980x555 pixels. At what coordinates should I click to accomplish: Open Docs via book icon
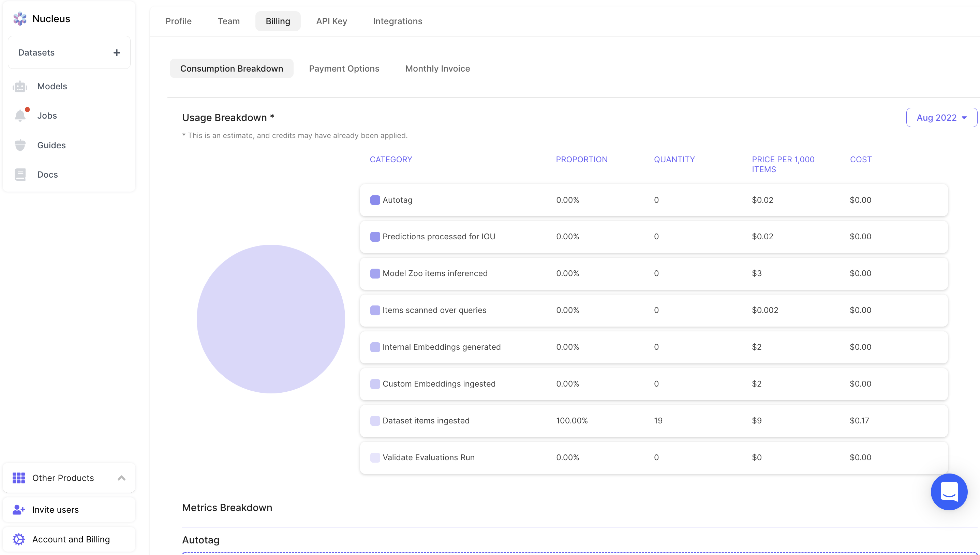(20, 175)
